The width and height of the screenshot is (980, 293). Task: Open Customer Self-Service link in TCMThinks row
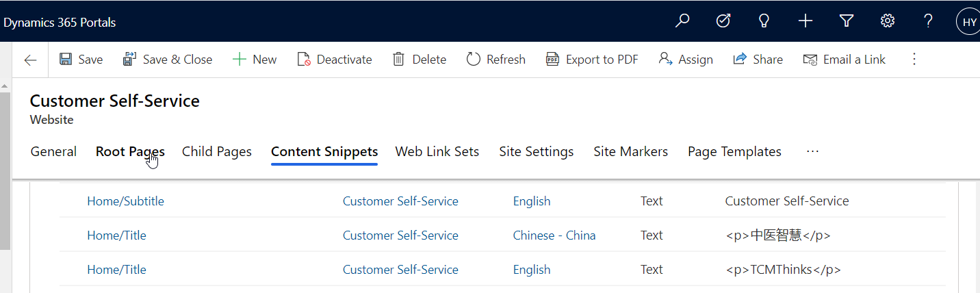tap(400, 270)
